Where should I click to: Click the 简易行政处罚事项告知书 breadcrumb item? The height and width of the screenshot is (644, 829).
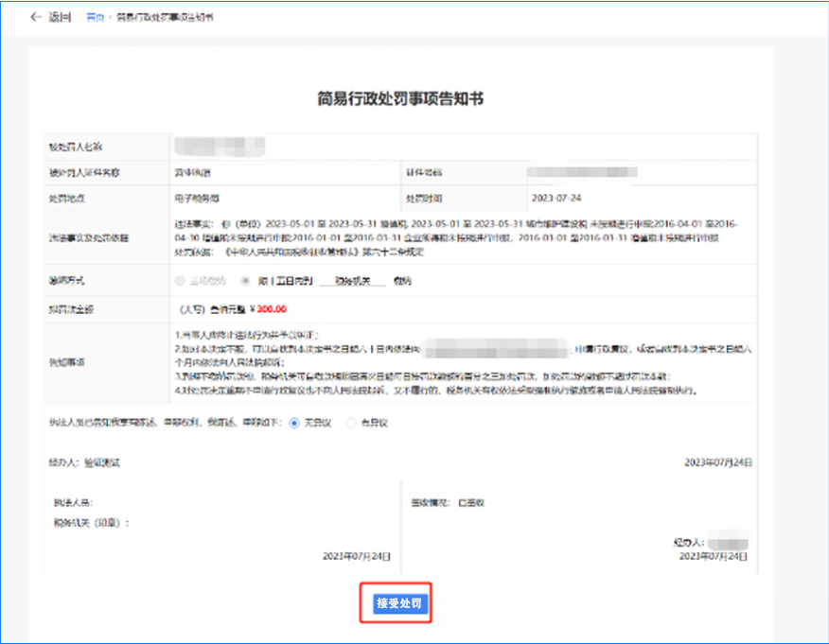pyautogui.click(x=165, y=17)
